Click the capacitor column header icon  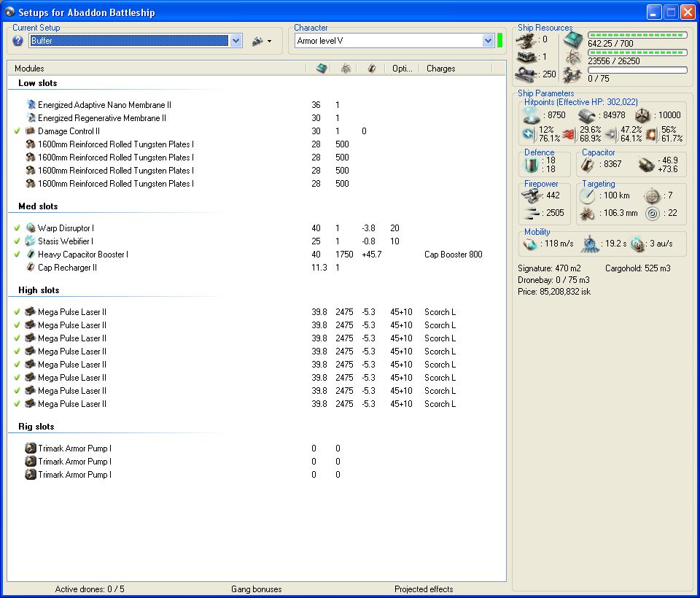[371, 69]
